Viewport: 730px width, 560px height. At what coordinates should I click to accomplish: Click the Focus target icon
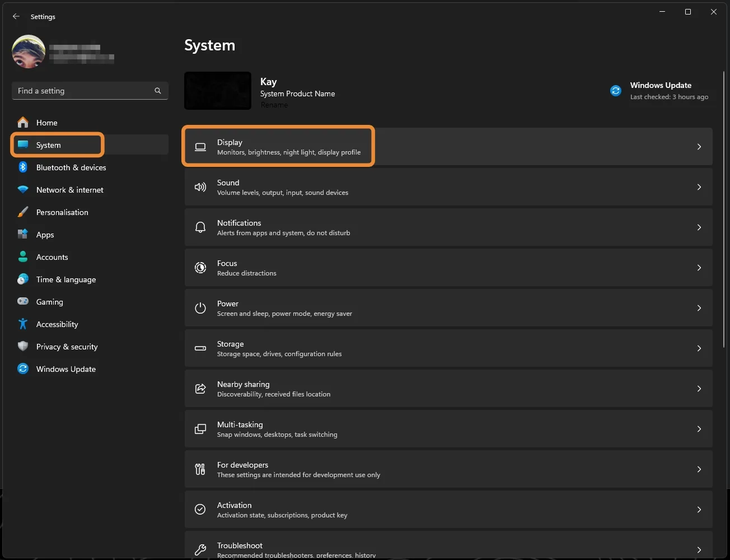coord(200,268)
